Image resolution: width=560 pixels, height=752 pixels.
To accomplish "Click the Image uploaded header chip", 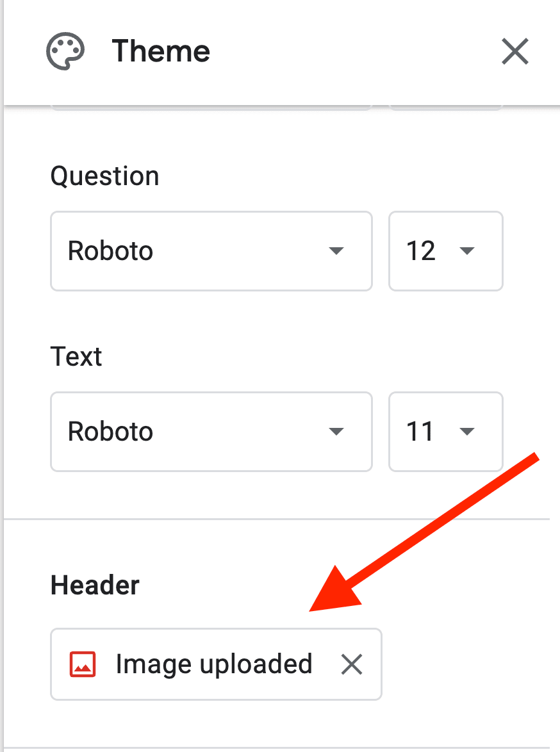I will point(213,664).
